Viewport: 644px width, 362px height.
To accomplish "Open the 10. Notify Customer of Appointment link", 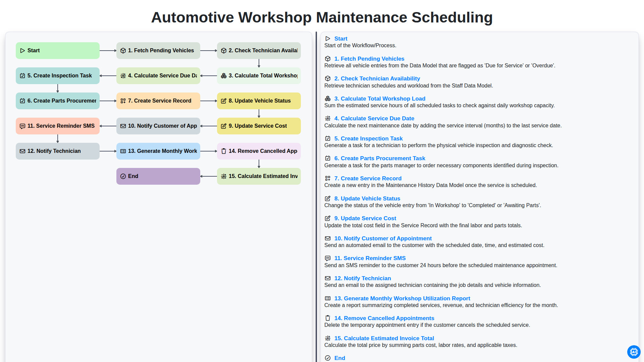I will click(383, 238).
